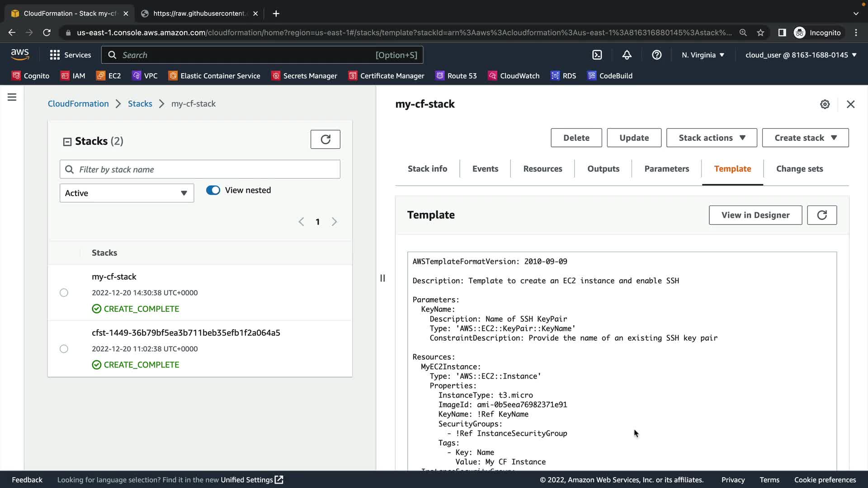Switch to the Events tab
This screenshot has width=868, height=488.
[485, 169]
